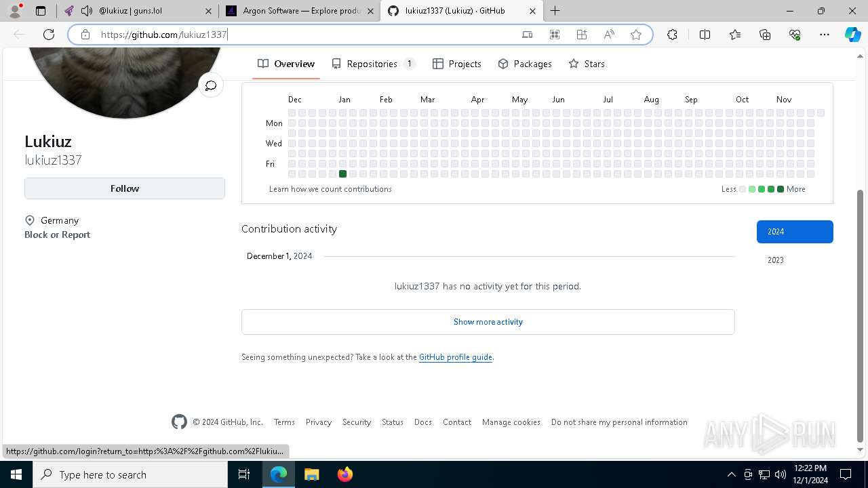868x488 pixels.
Task: Open the Projects tab
Action: [457, 64]
